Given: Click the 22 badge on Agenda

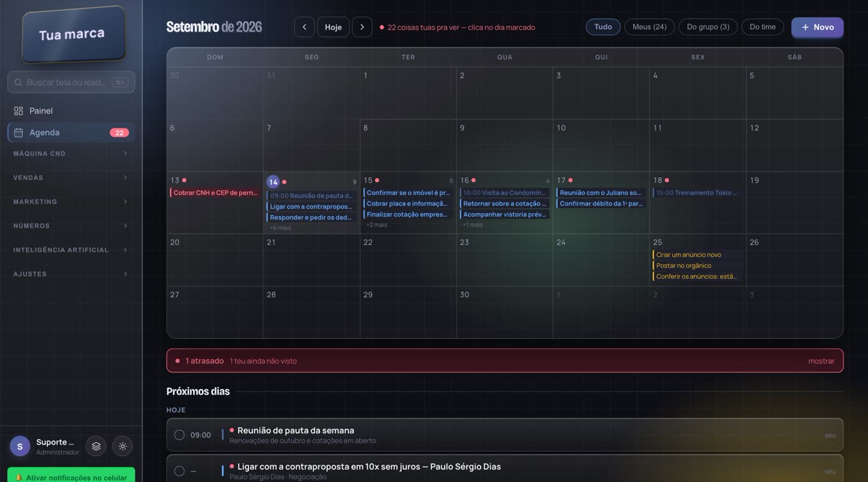Looking at the screenshot, I should click(119, 133).
